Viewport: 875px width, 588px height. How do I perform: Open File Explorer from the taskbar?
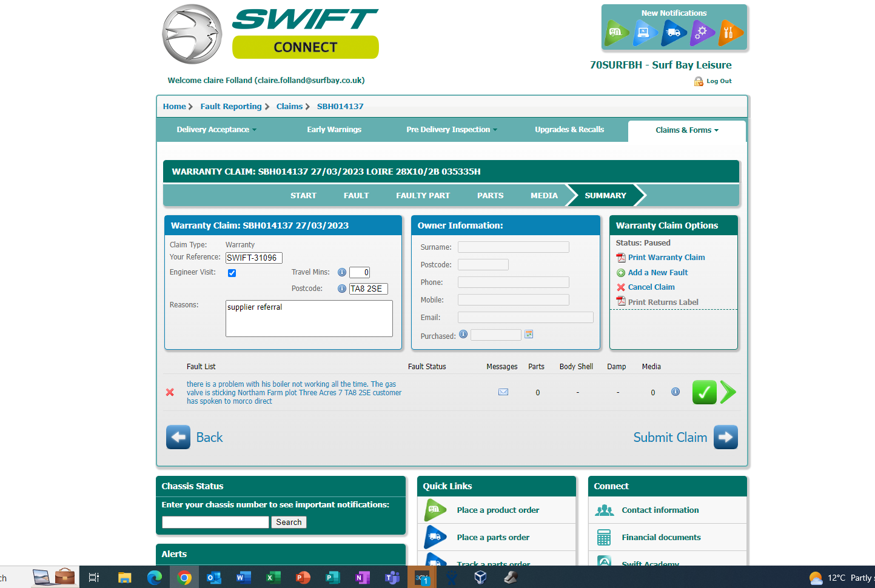pos(125,578)
